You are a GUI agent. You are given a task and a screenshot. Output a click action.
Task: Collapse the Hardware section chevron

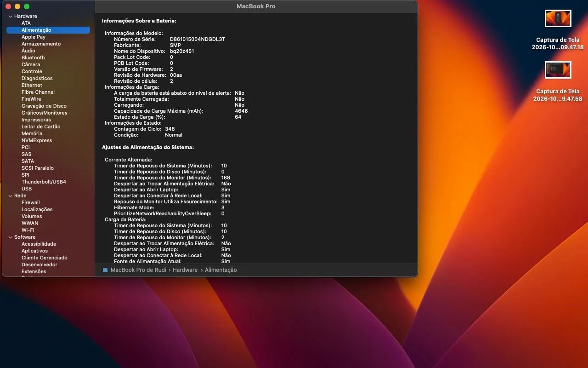[x=10, y=17]
